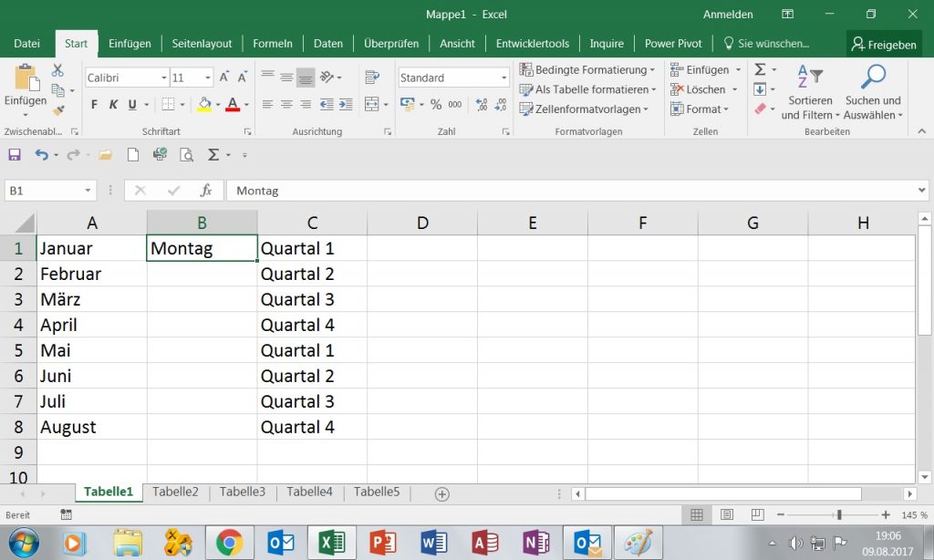This screenshot has width=934, height=560.
Task: Click the zoom out minus button
Action: pyautogui.click(x=781, y=514)
